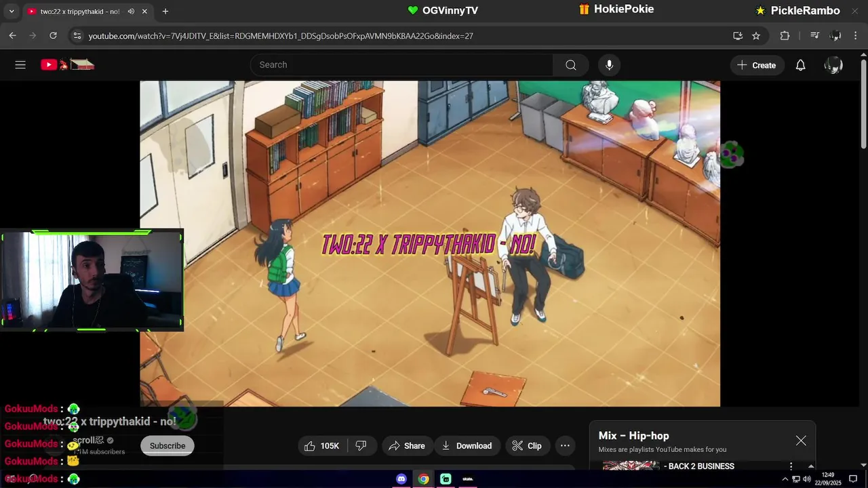Click the page vertical scrollbar thumb
The width and height of the screenshot is (868, 488).
[863, 105]
